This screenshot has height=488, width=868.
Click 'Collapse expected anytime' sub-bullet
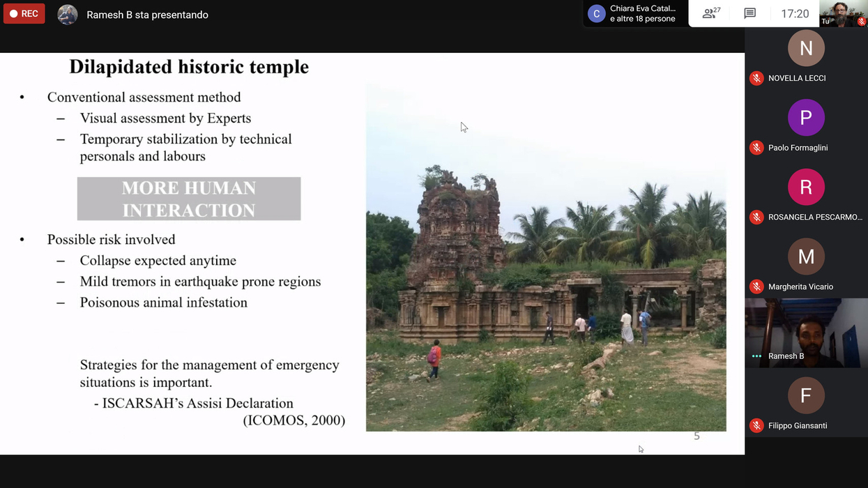coord(158,261)
